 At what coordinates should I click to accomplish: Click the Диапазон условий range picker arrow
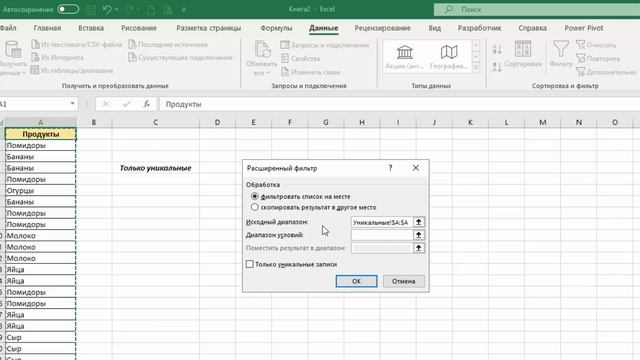click(x=418, y=235)
